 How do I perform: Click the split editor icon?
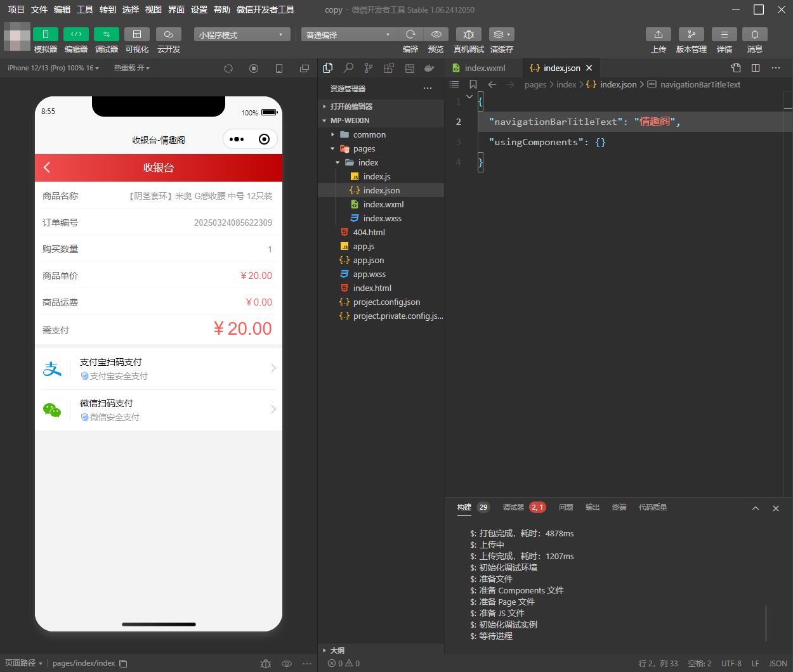point(756,68)
